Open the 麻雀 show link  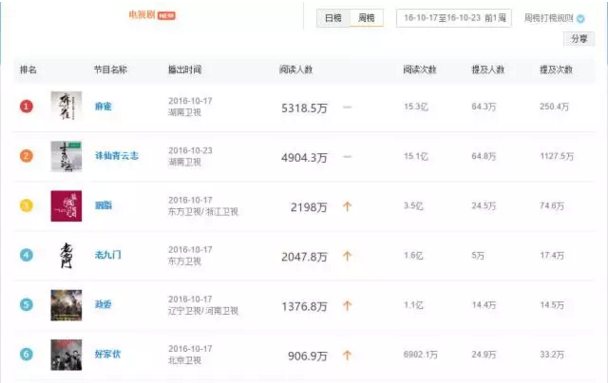[103, 106]
